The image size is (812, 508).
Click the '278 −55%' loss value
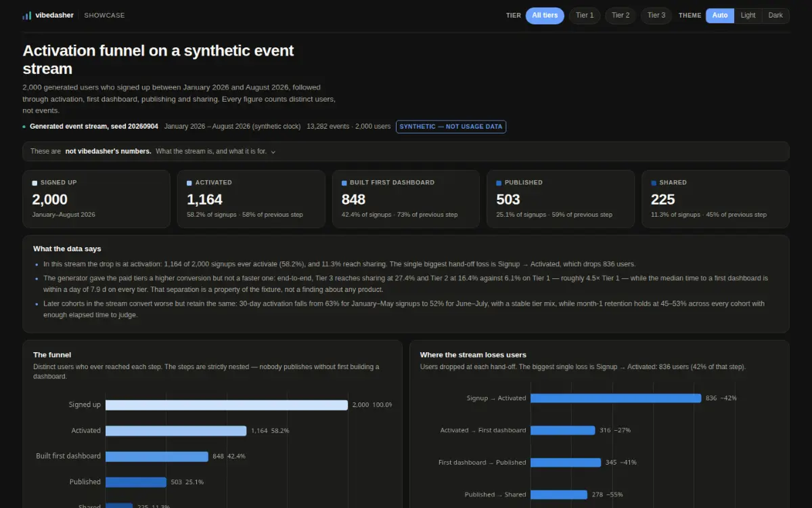click(607, 494)
